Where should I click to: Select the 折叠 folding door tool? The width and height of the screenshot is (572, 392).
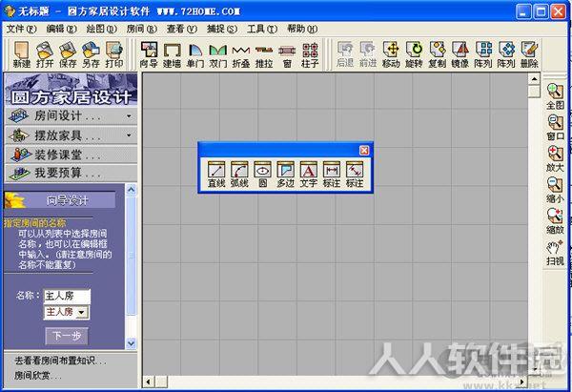[241, 54]
